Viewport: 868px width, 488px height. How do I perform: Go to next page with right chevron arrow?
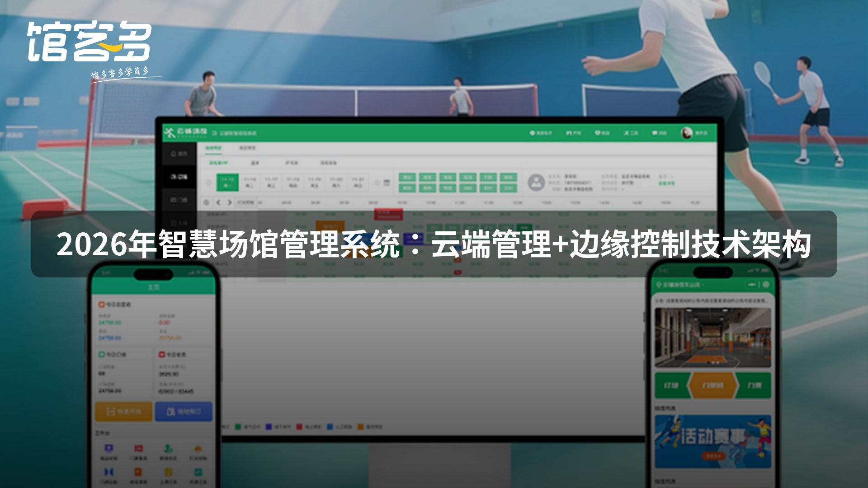point(230,202)
